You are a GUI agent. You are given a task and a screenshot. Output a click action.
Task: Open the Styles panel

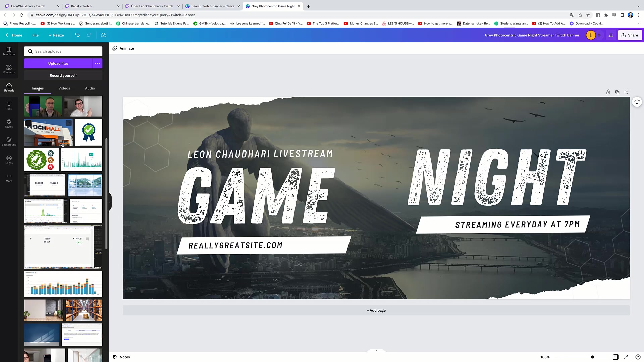(9, 123)
